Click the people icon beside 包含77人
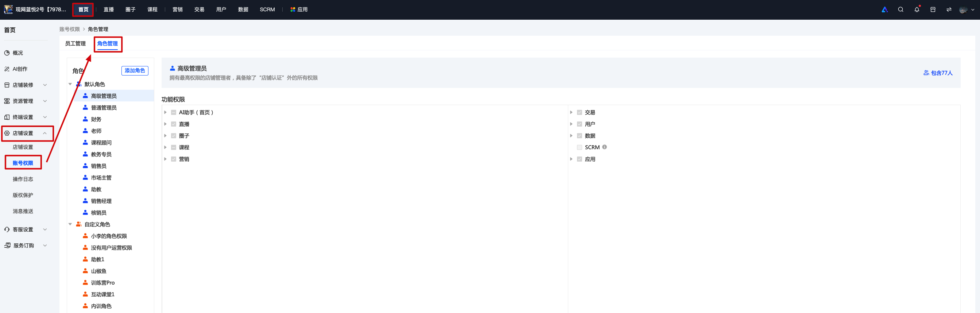Image resolution: width=980 pixels, height=313 pixels. [926, 73]
